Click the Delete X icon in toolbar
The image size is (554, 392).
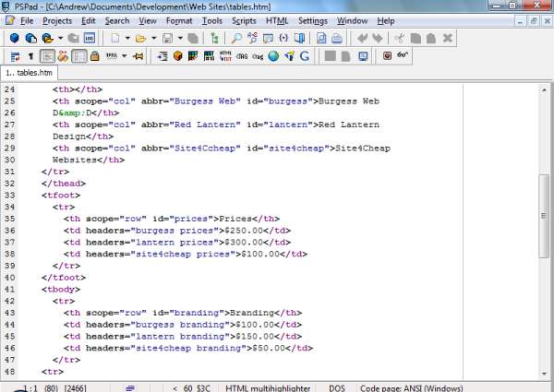click(448, 38)
